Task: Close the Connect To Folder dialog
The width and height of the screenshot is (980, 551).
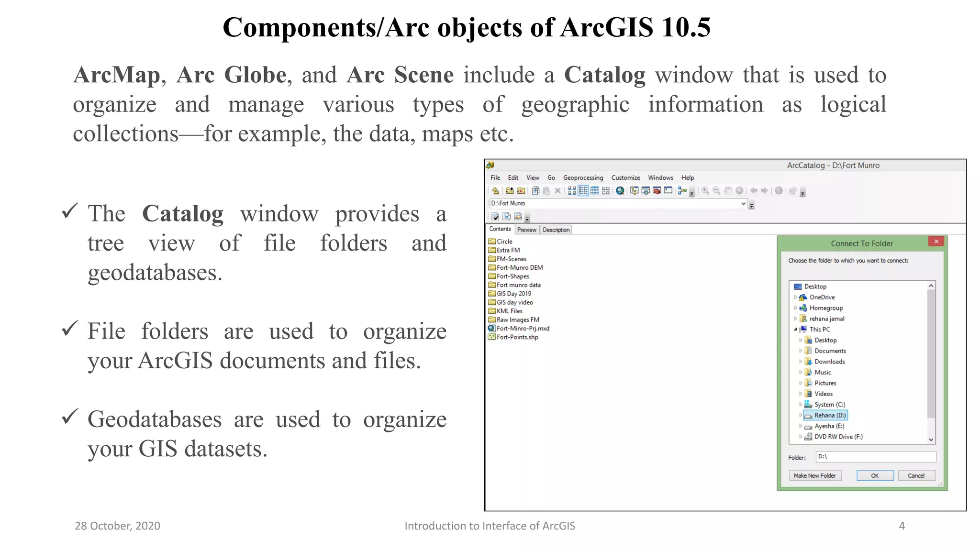Action: pos(936,242)
